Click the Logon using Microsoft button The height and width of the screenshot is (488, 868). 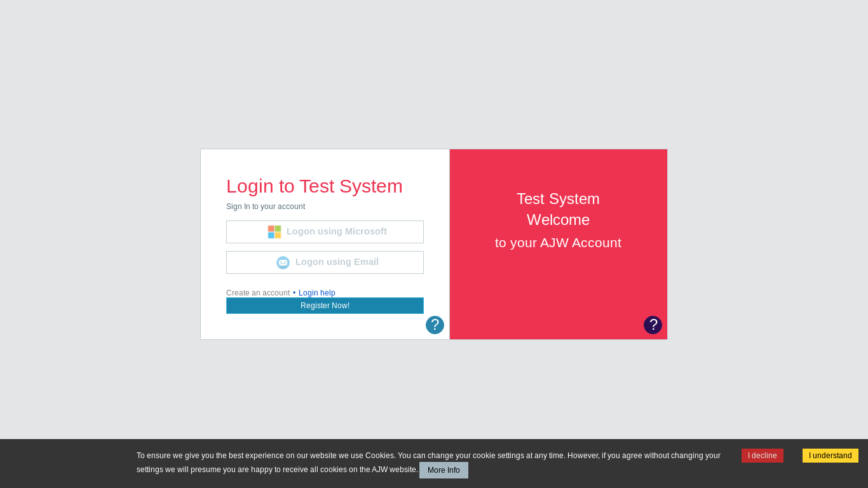coord(325,232)
